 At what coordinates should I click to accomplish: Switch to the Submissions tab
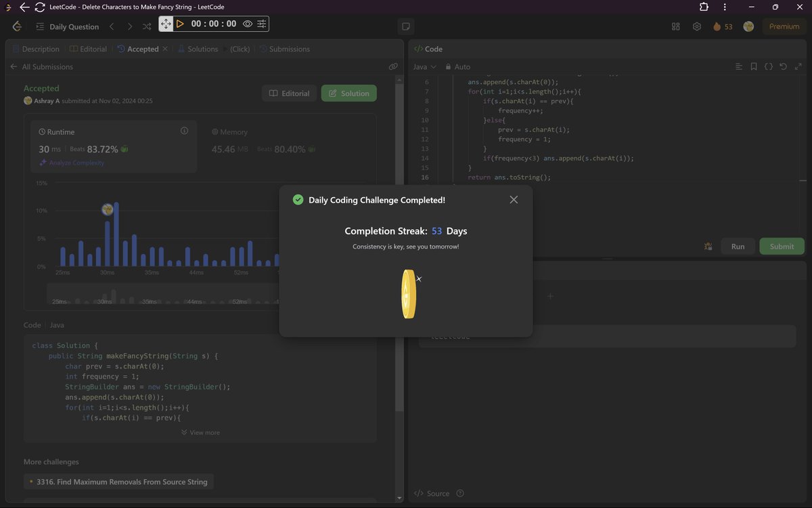(x=284, y=49)
